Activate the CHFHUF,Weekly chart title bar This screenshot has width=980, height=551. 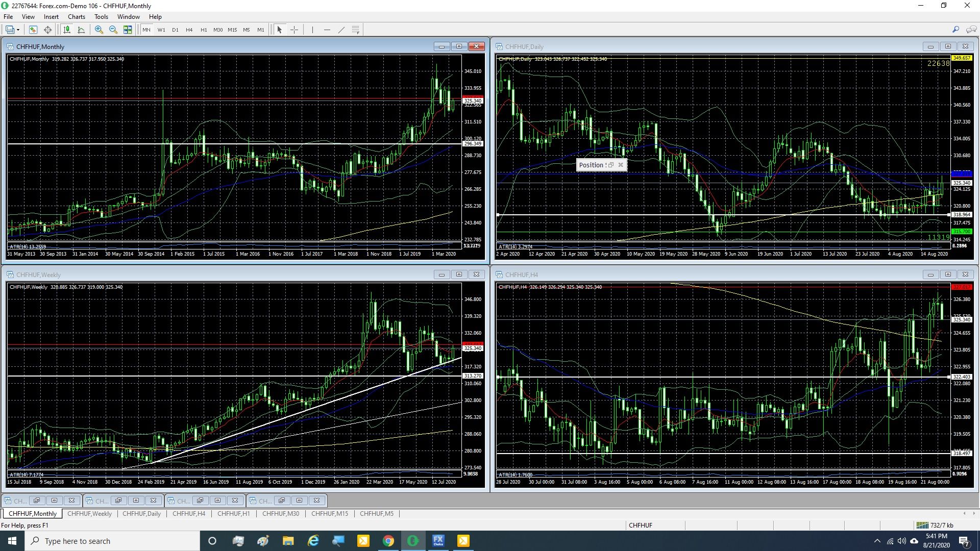click(219, 274)
